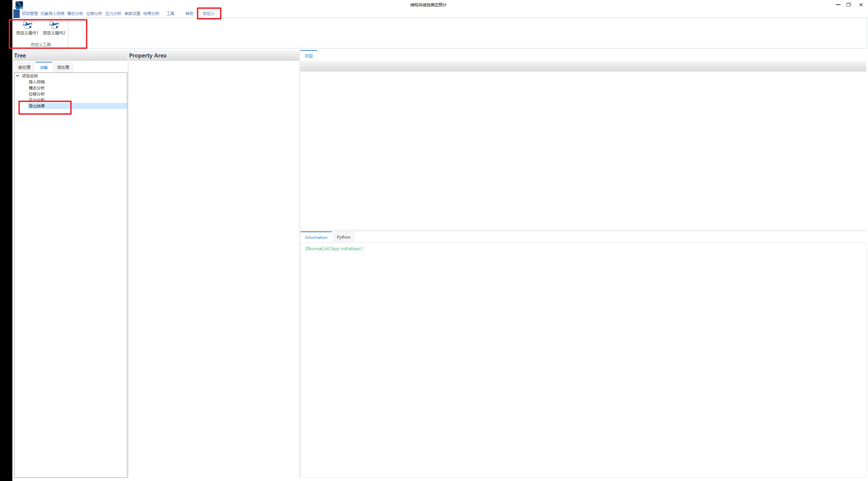Viewport: 868px width, 481px height.
Task: Open the 帮助 menu tab
Action: [x=189, y=13]
